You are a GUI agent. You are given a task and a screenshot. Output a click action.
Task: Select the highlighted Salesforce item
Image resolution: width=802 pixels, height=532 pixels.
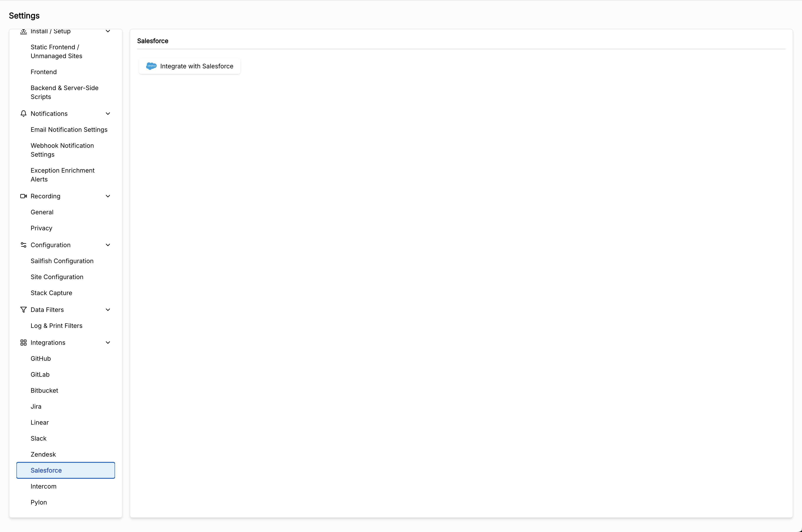tap(66, 470)
